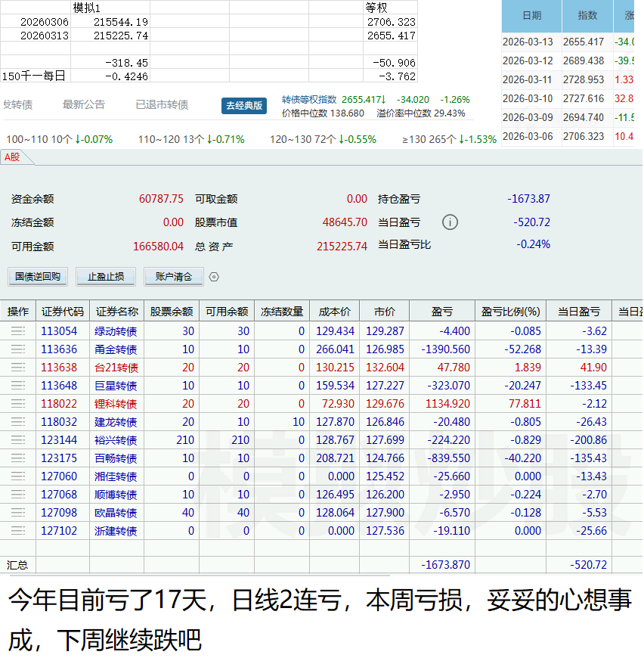Open operation menu icon for 127102 浙建转债

pyautogui.click(x=18, y=531)
